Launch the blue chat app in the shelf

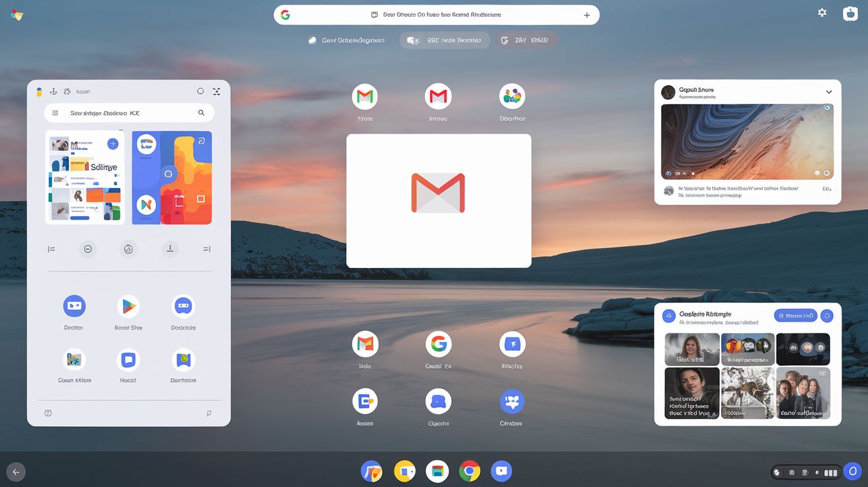click(x=501, y=471)
